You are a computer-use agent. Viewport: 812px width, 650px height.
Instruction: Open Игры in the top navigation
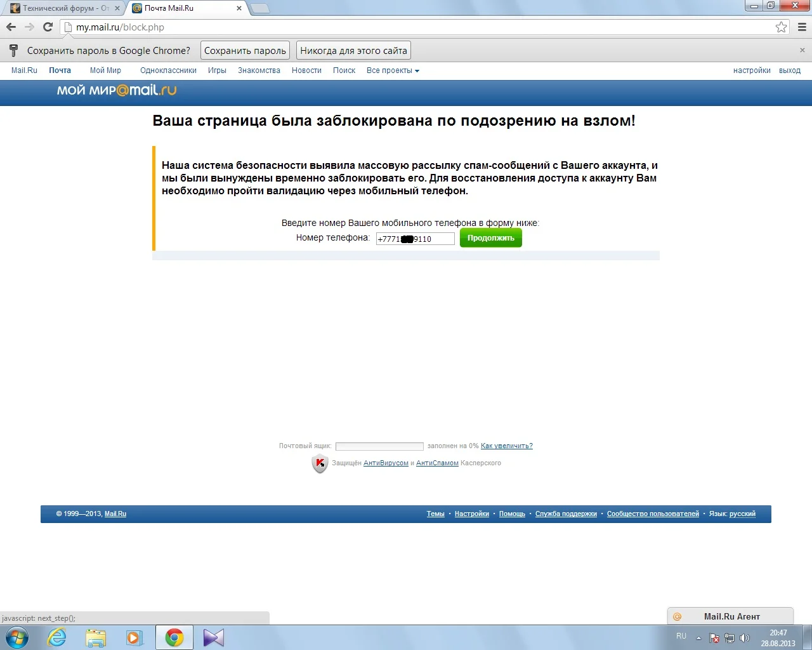coord(217,70)
